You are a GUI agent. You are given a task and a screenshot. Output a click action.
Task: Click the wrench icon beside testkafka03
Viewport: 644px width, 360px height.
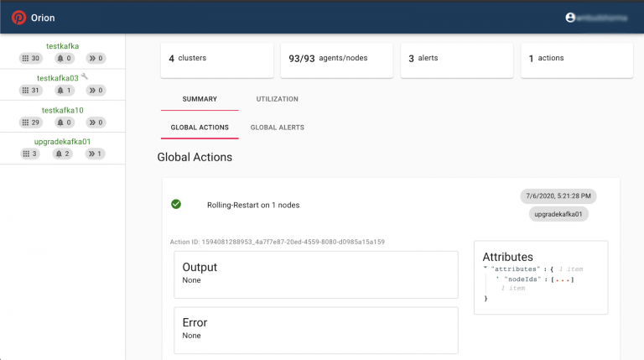pyautogui.click(x=85, y=76)
